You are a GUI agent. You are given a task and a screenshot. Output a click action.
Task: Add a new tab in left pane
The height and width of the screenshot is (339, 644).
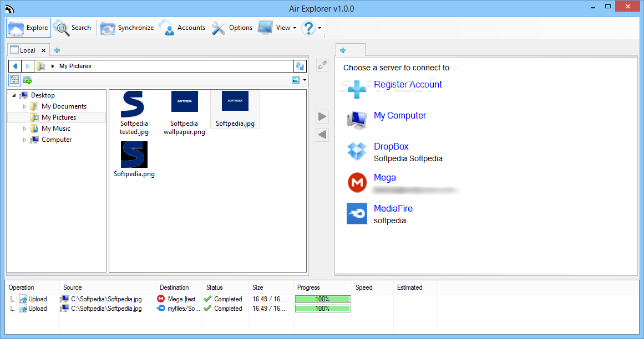(57, 50)
